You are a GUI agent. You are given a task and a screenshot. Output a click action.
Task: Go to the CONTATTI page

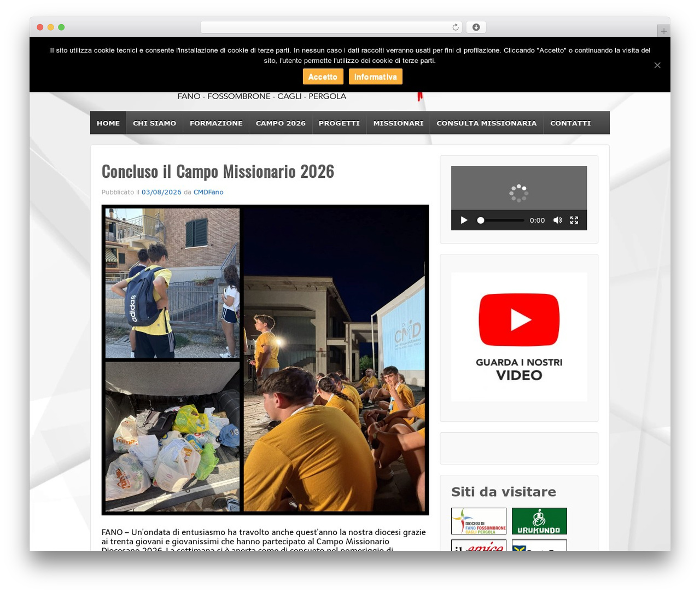(x=570, y=123)
